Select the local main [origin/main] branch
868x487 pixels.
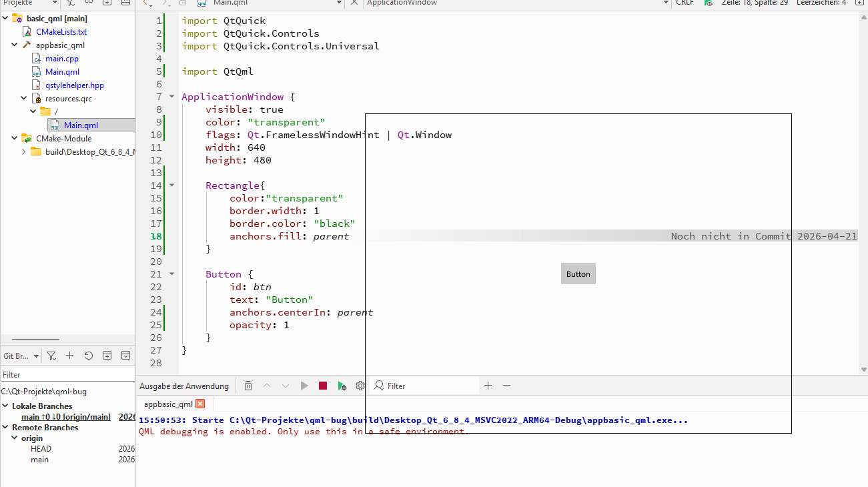pos(65,417)
